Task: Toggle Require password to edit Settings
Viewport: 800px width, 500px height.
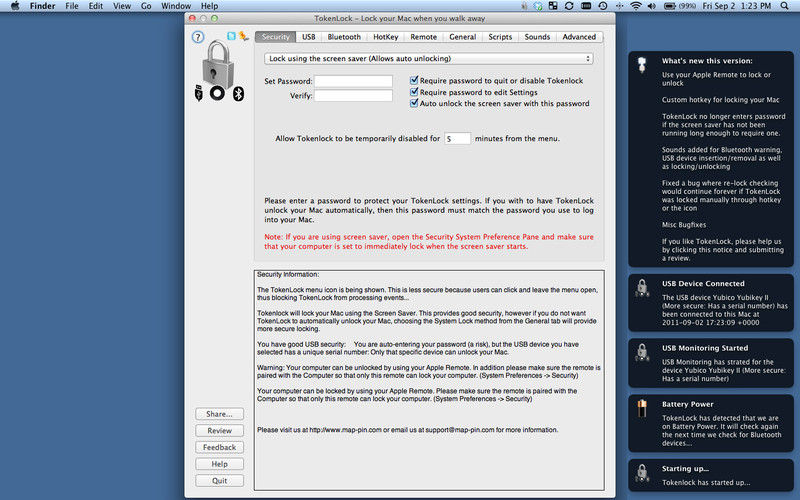Action: (414, 92)
